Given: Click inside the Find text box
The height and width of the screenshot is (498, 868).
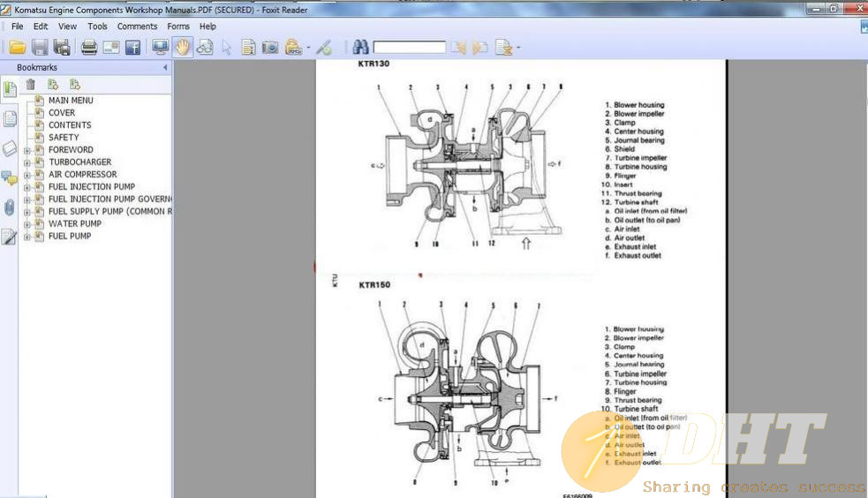Looking at the screenshot, I should pyautogui.click(x=409, y=48).
